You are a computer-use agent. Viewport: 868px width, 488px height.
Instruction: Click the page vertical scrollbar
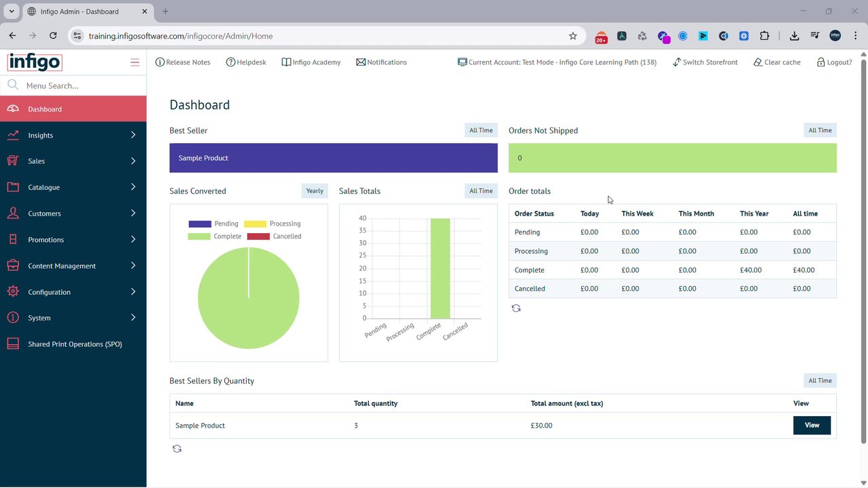click(864, 251)
